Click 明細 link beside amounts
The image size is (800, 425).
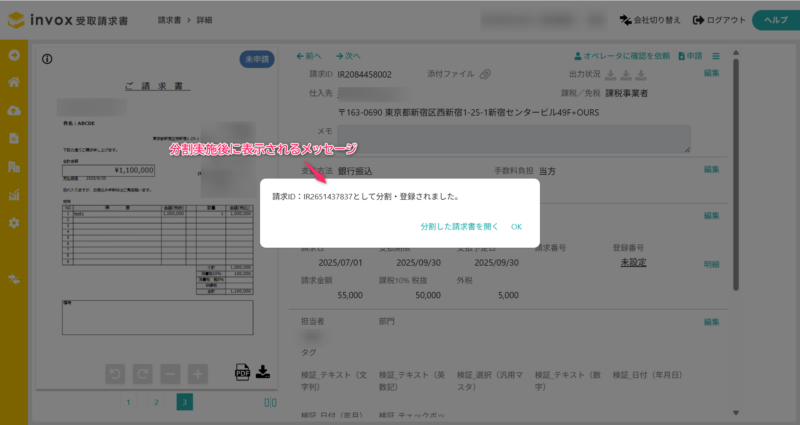(711, 264)
